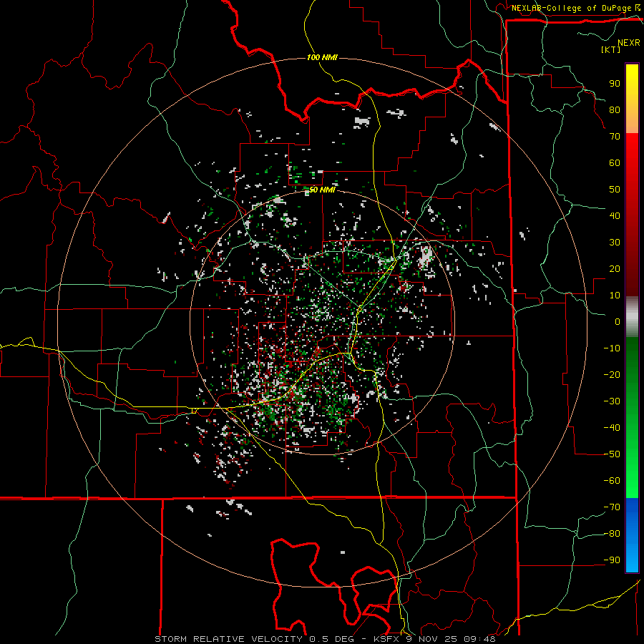The image size is (644, 644).
Task: Click the -40 value on the velocity scale
Action: point(612,428)
